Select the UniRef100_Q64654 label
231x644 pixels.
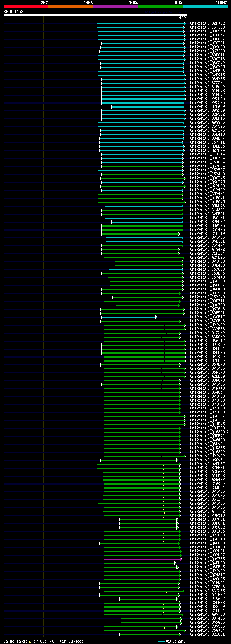pos(208,392)
